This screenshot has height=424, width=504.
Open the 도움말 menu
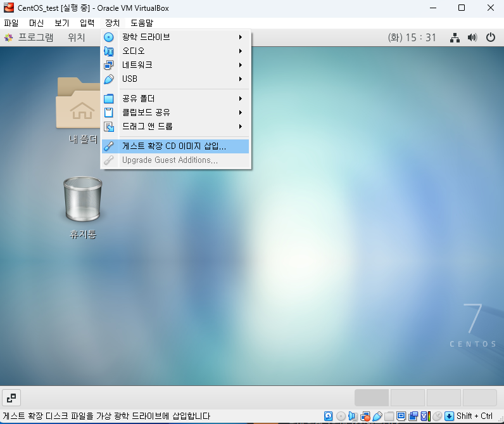click(142, 23)
